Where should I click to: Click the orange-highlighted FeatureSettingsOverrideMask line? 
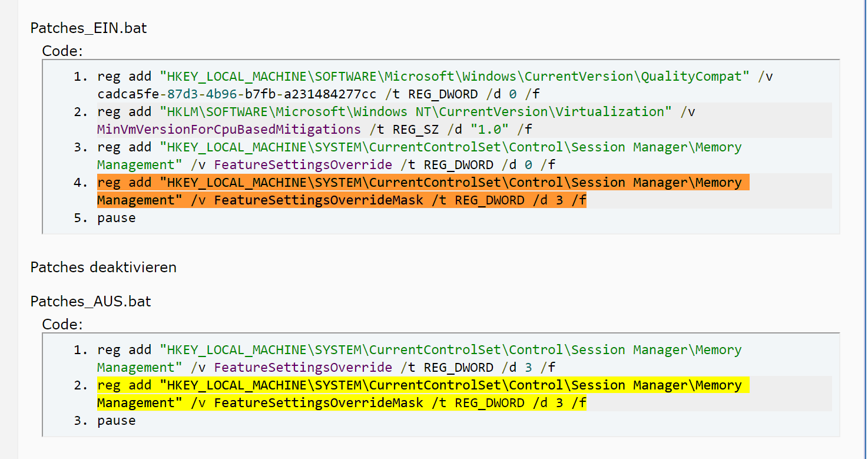point(342,200)
